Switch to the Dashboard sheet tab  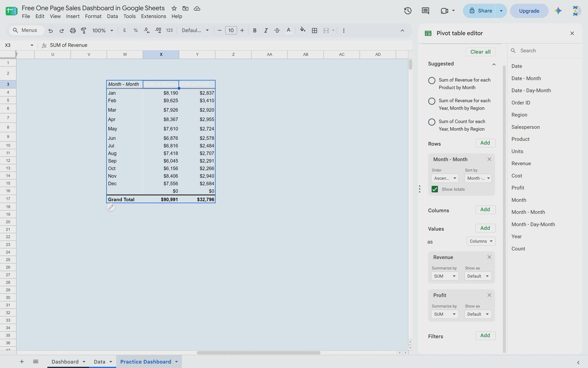pyautogui.click(x=65, y=362)
